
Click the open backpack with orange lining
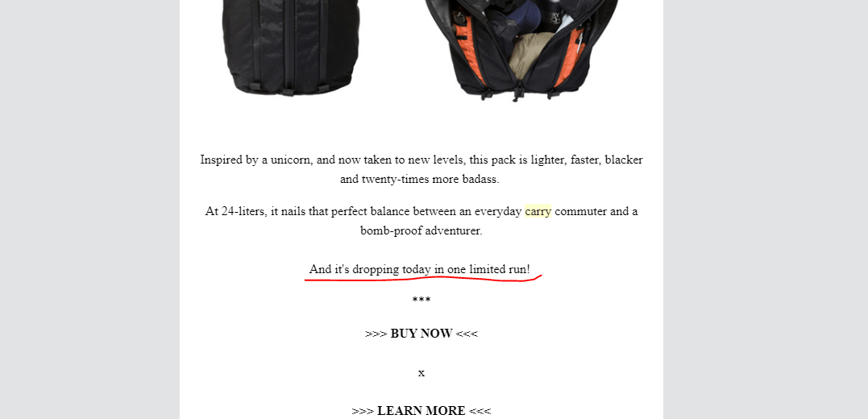(521, 50)
